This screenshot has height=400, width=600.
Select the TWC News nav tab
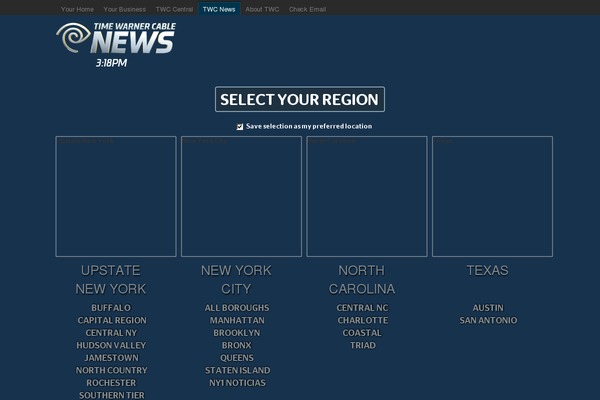[x=219, y=9]
